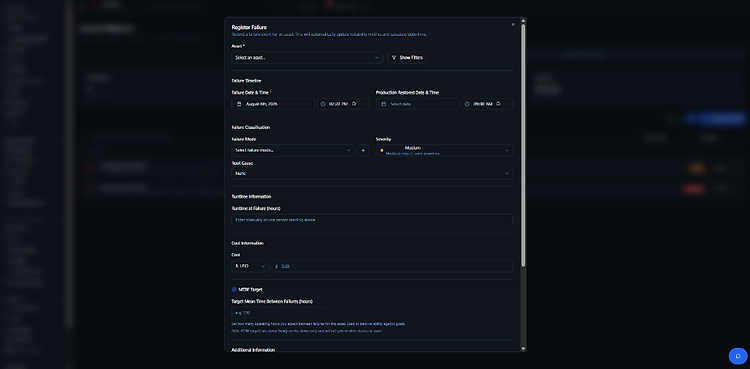Click the dialog scrollbar down arrow
The image size is (750, 369).
tap(523, 349)
